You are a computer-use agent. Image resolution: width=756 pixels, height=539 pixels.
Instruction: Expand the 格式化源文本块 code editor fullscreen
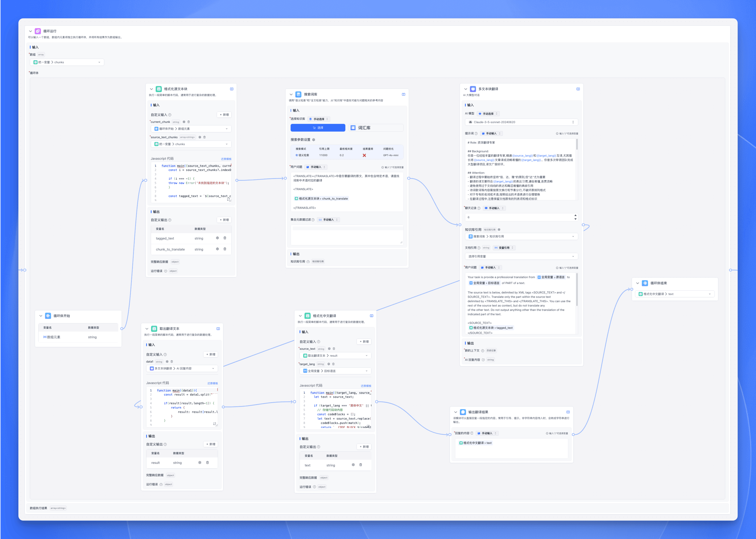tap(229, 200)
